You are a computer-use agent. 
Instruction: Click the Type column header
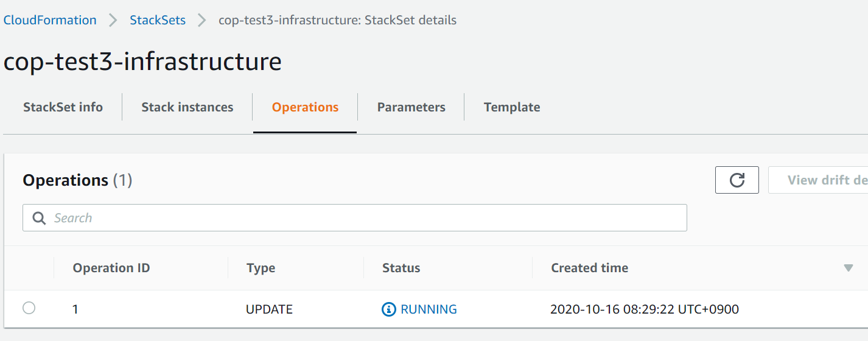pos(261,268)
